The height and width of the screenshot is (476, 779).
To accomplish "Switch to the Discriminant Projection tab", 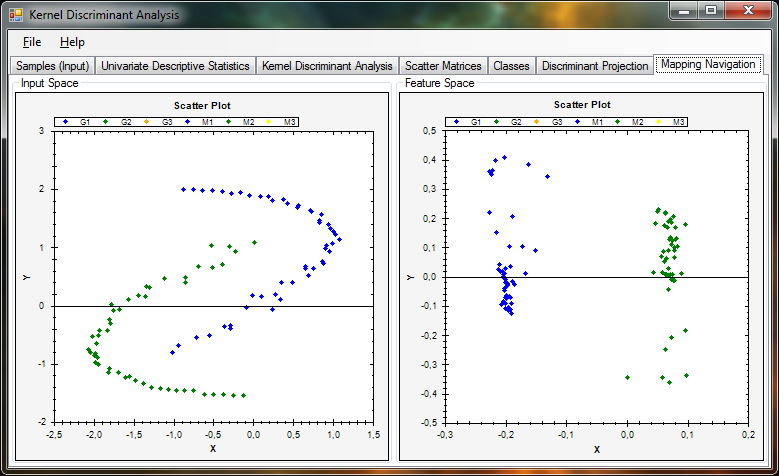I will [595, 66].
